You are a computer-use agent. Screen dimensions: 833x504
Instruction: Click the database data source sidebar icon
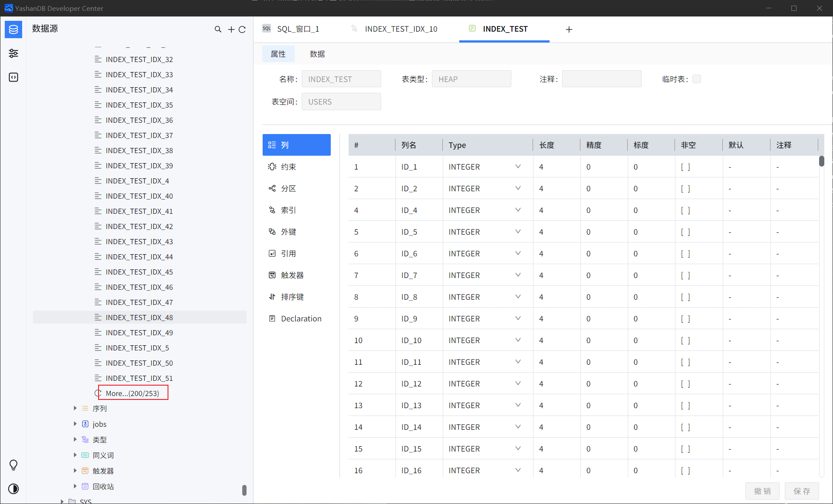click(13, 29)
